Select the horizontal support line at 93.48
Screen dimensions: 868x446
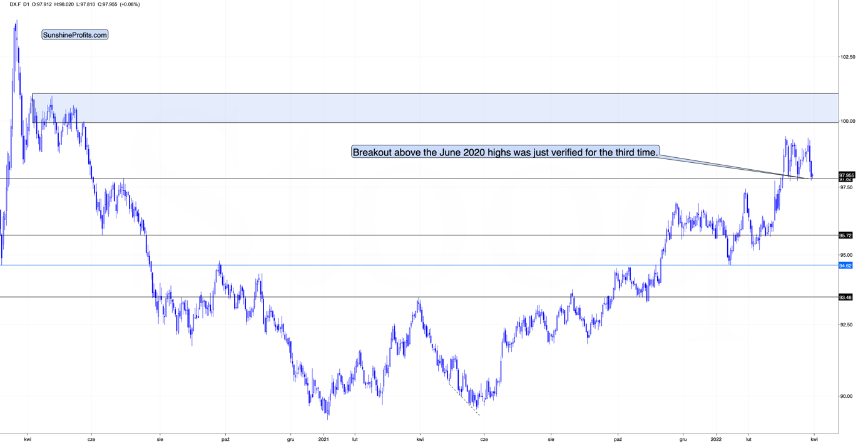419,298
